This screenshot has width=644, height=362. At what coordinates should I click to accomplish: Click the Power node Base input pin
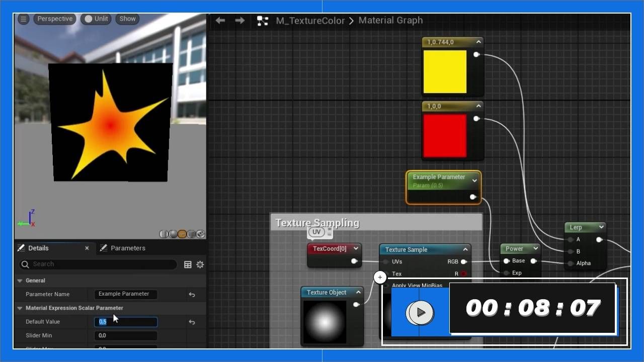[x=506, y=261]
